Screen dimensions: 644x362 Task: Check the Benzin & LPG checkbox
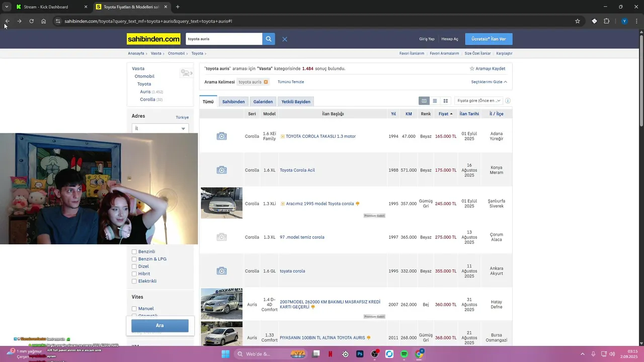[134, 259]
